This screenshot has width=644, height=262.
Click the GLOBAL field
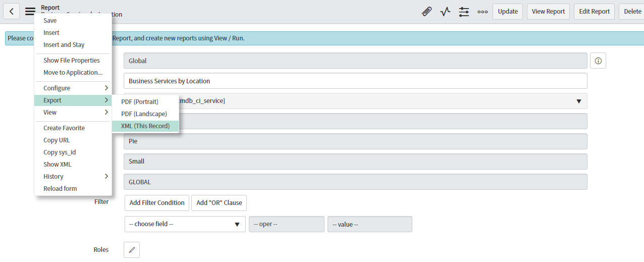click(x=355, y=182)
